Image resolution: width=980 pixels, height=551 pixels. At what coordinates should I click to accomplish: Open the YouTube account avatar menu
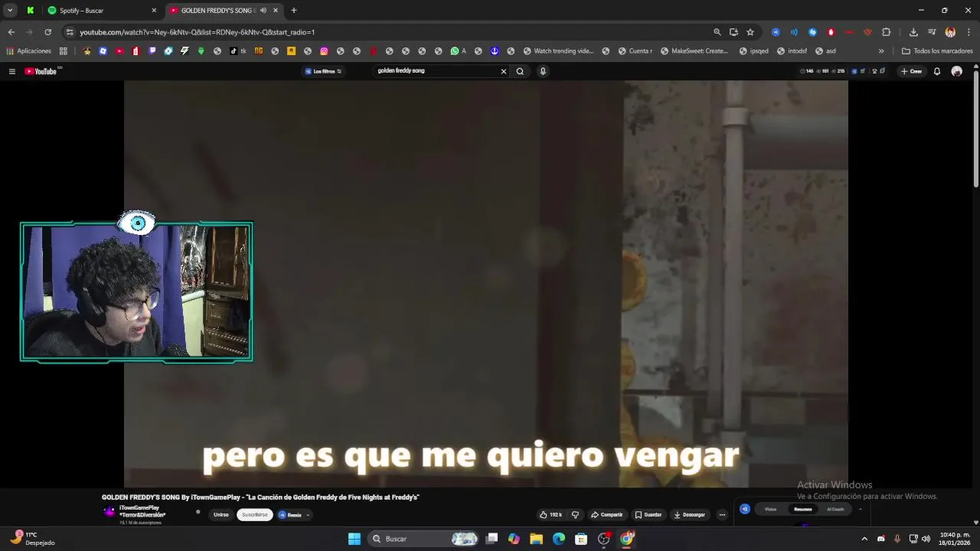(x=956, y=71)
